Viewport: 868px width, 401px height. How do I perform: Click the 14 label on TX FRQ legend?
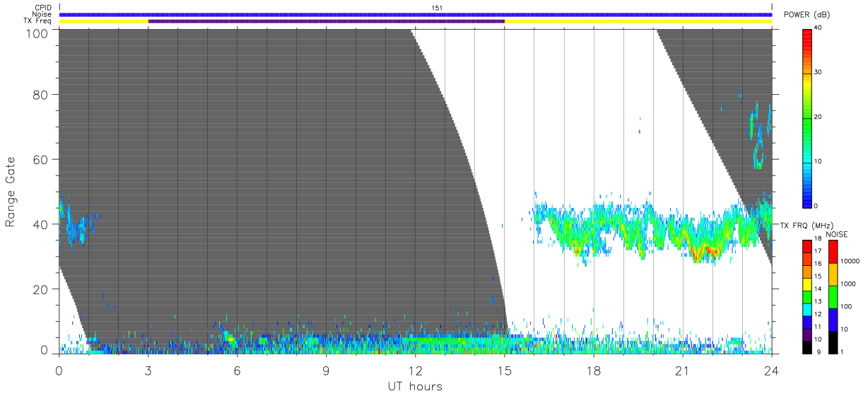(818, 289)
